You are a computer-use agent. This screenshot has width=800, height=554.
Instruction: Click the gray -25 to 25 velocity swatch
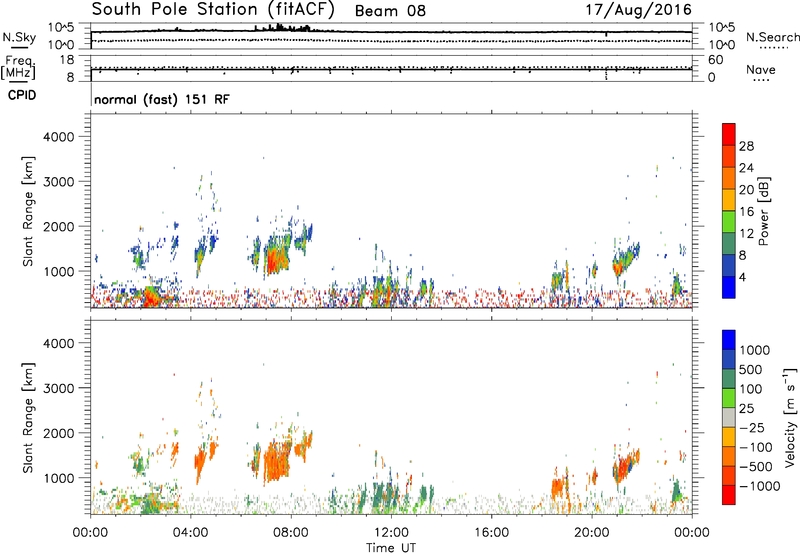pos(729,417)
